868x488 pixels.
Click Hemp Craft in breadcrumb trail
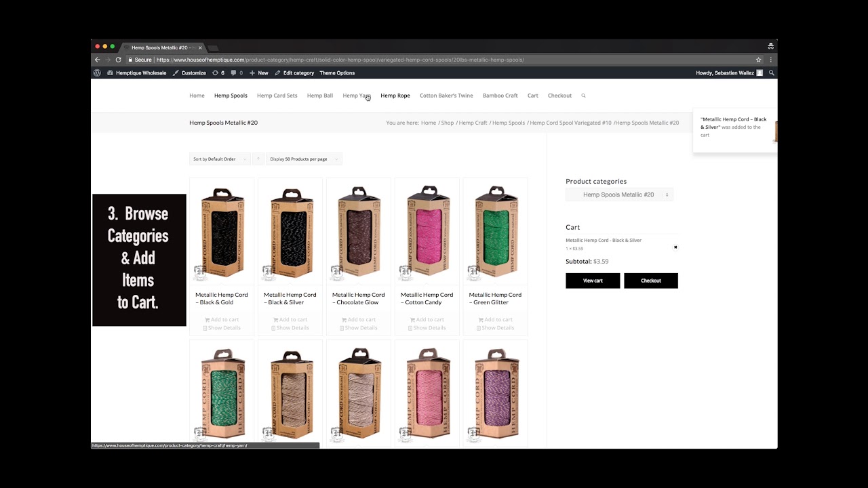point(473,123)
